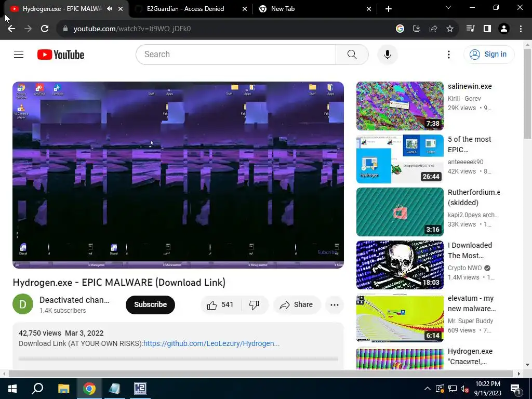Click the '42,750 views Mar 3, 2022' text

click(61, 333)
